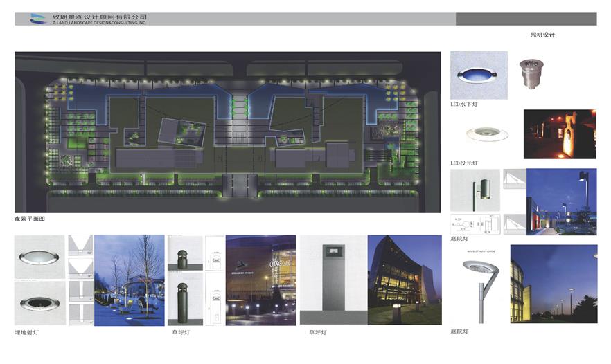
Task: Click the photo of illuminated trees at dusk
Action: [x=129, y=280]
